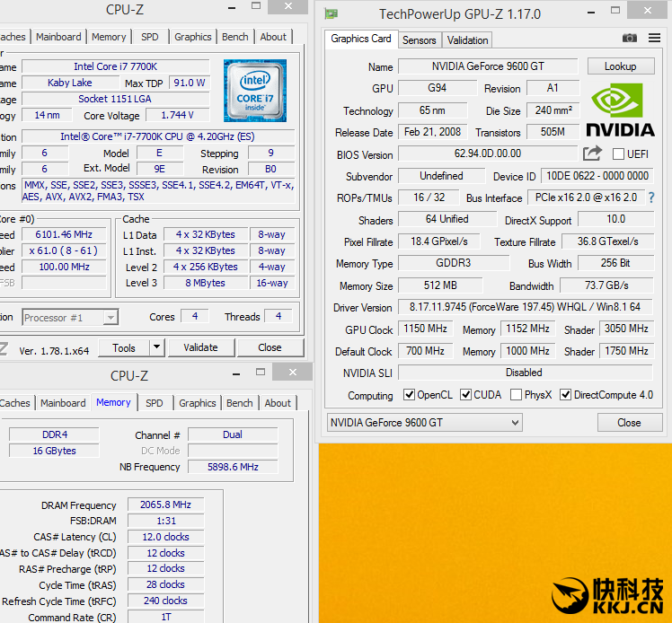Toggle the OpenCL checkbox

tap(410, 395)
